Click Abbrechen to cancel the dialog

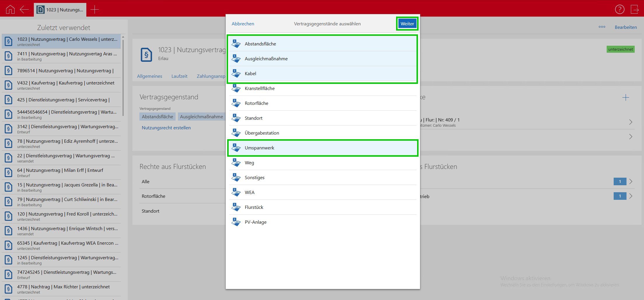pos(243,24)
